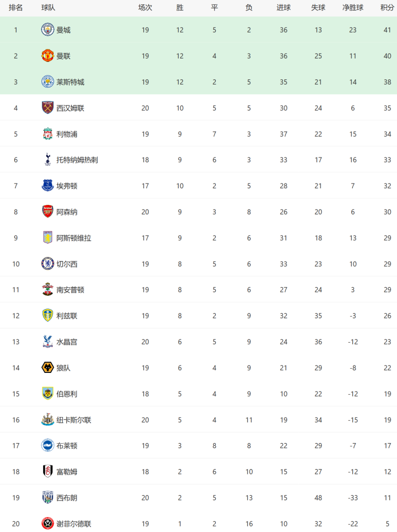
Task: Click the Wolves wolf-head logo
Action: click(x=47, y=368)
